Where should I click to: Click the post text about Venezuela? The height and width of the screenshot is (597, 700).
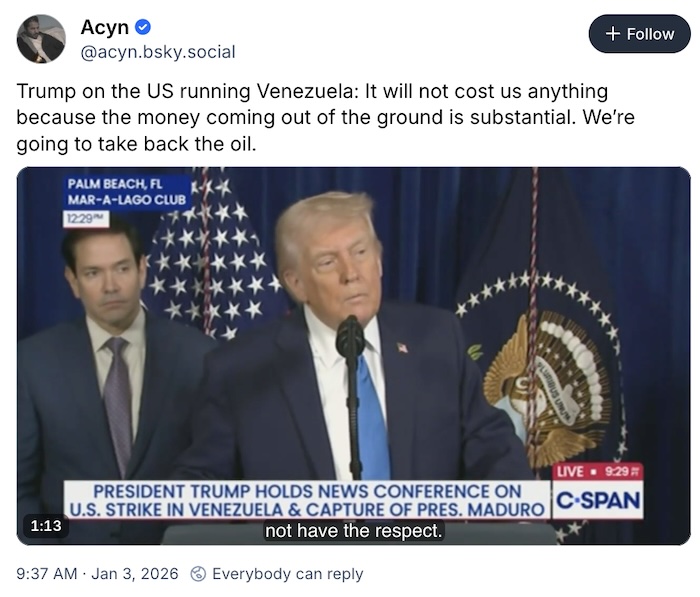325,117
